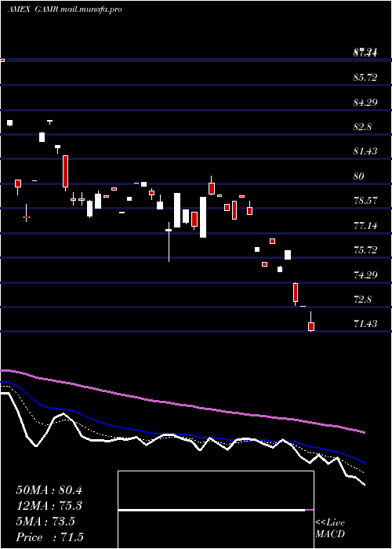Click the 5MA : 73.5 readout
Screen dimensions: 392x549
45,522
